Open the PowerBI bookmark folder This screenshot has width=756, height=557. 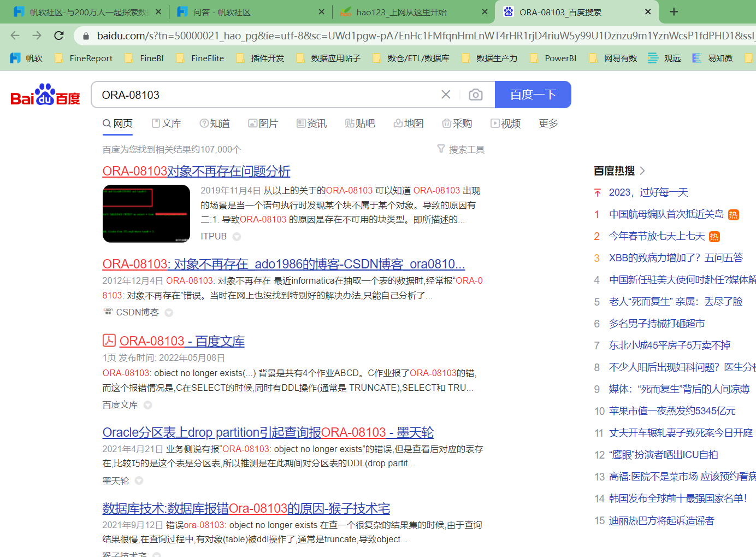pyautogui.click(x=553, y=58)
